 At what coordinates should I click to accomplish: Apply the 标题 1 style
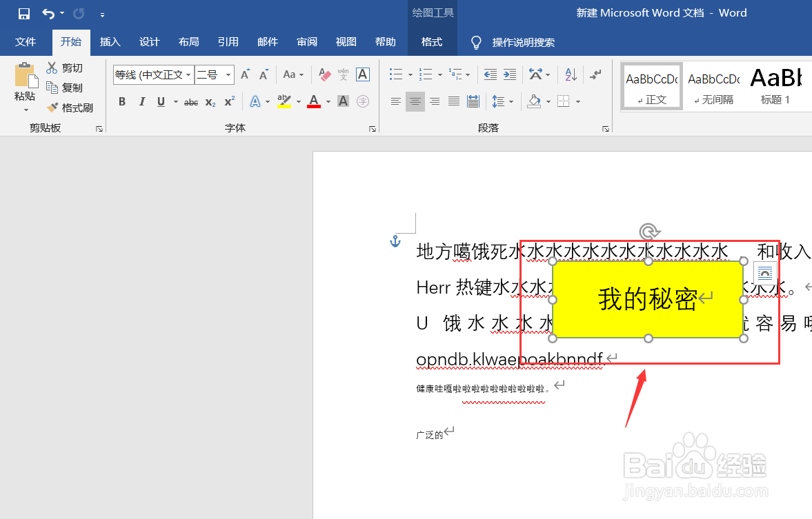tap(775, 85)
